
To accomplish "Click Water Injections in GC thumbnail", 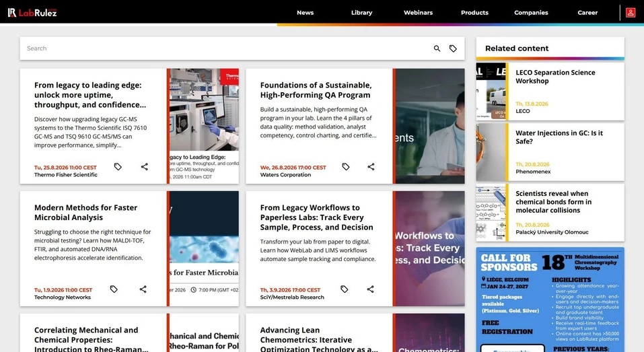I will pos(491,152).
